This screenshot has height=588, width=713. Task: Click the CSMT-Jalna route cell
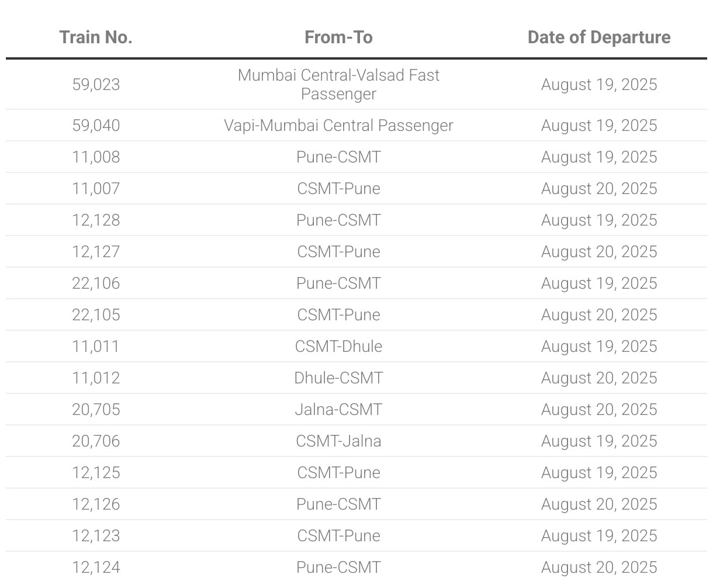pos(338,441)
